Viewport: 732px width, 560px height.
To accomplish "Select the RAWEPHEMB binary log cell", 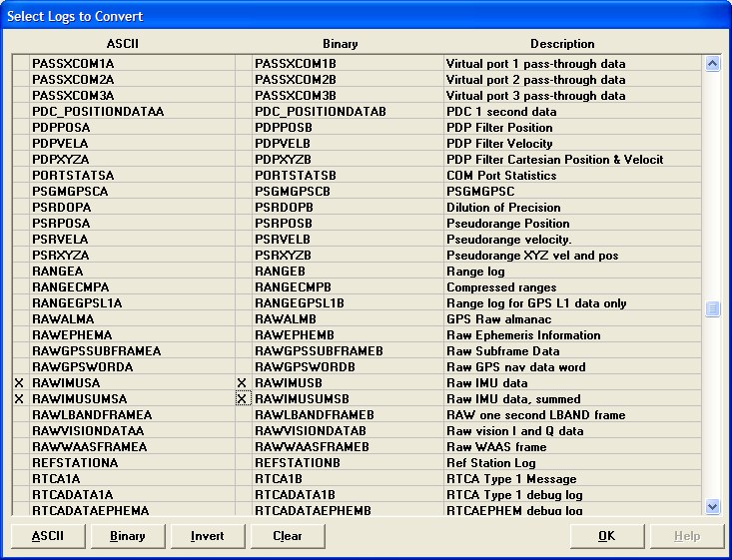I will point(345,335).
